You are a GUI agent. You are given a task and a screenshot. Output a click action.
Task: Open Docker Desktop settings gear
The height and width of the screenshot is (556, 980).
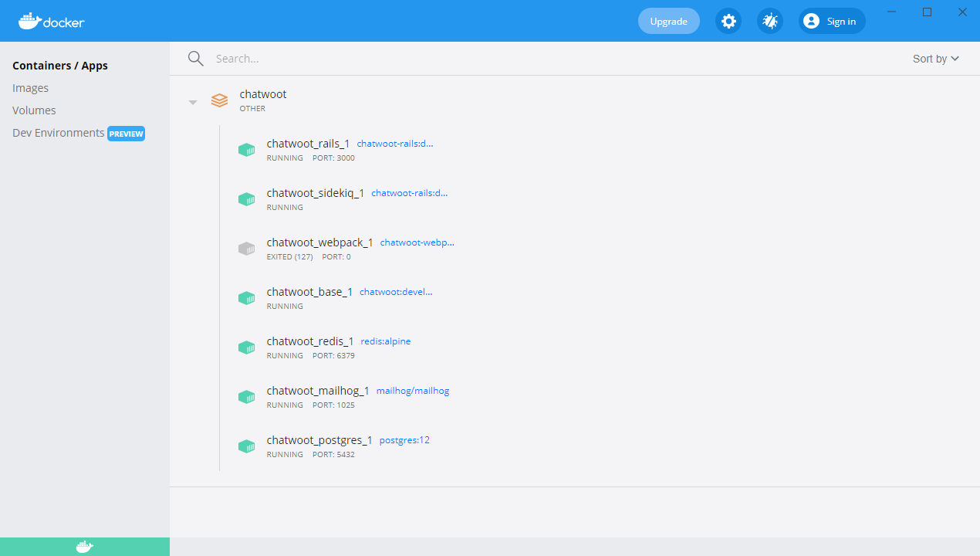tap(728, 21)
